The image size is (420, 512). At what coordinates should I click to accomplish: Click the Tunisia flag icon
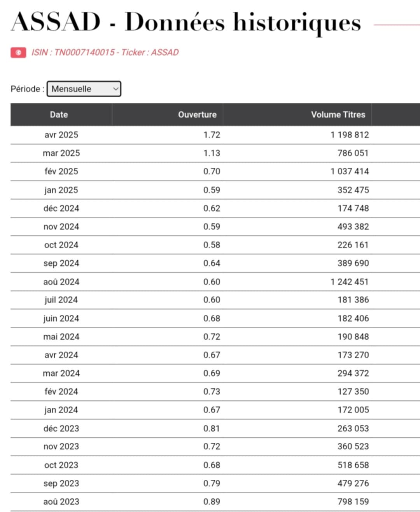(x=18, y=53)
